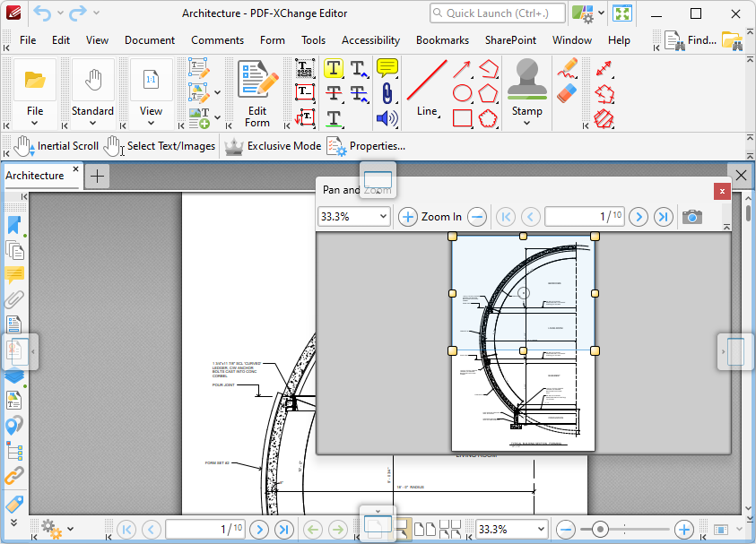Select the Attach File tool
The width and height of the screenshot is (756, 544).
[387, 91]
